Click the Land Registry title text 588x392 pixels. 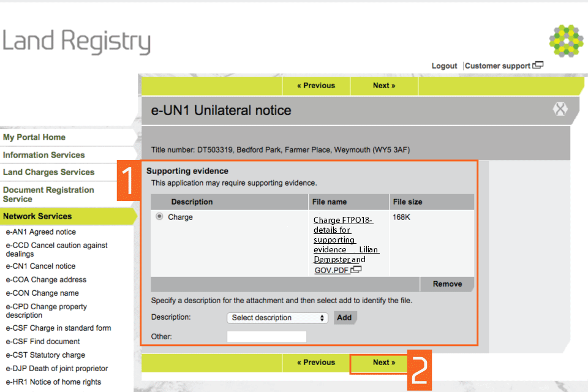(x=77, y=42)
